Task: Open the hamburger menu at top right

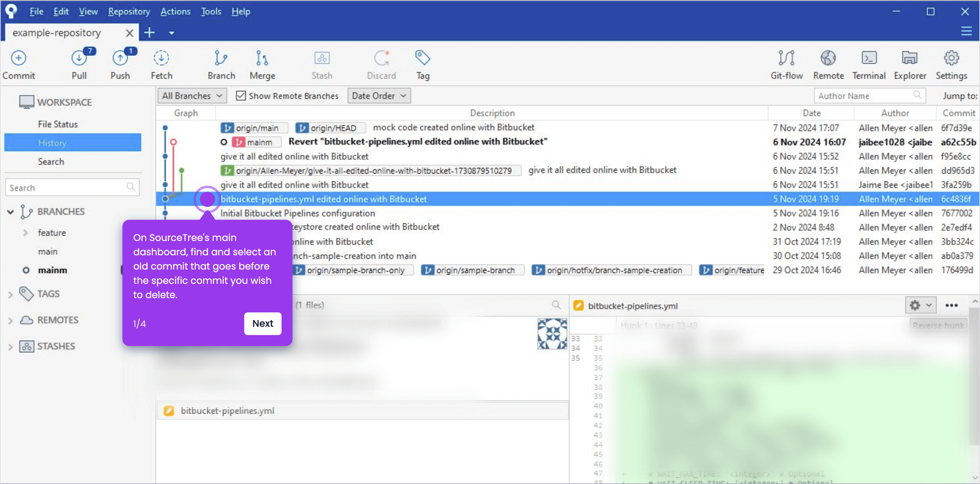Action: [966, 31]
